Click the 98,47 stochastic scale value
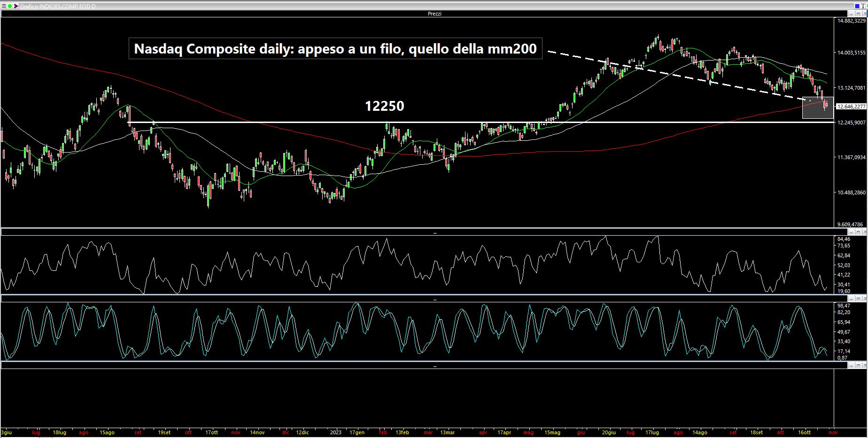The image size is (868, 438). tap(844, 306)
